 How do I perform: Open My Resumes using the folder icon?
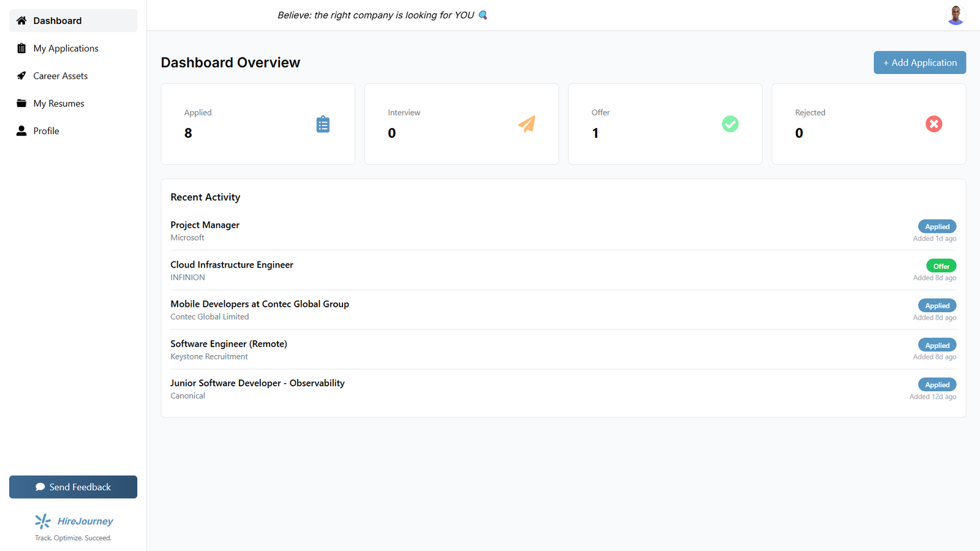tap(21, 103)
